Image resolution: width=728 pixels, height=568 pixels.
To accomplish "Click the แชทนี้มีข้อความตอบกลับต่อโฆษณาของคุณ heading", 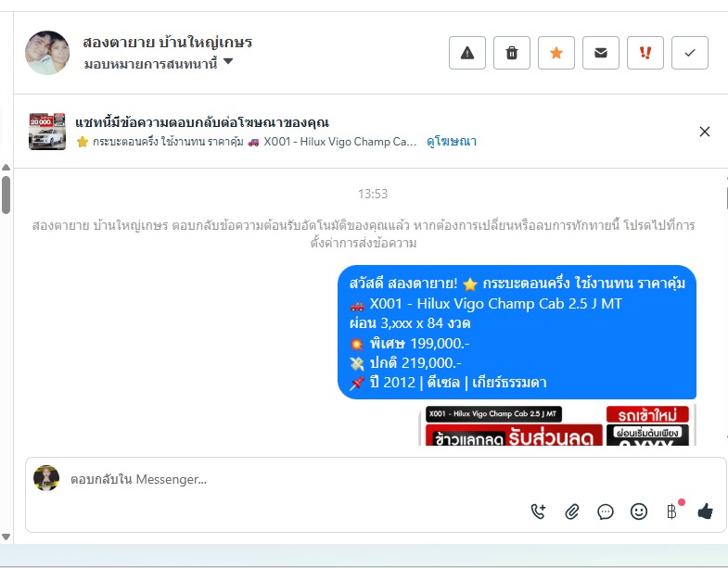I will click(x=202, y=122).
